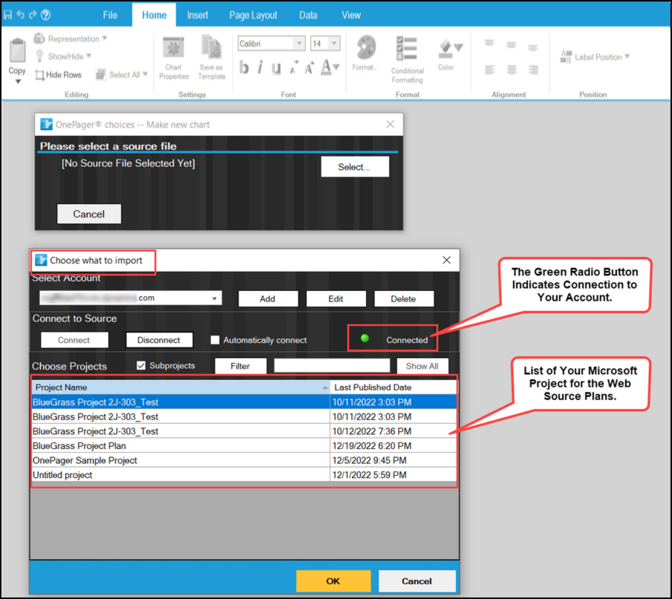Viewport: 672px width, 599px height.
Task: Open Conditional Formatting
Action: (407, 60)
